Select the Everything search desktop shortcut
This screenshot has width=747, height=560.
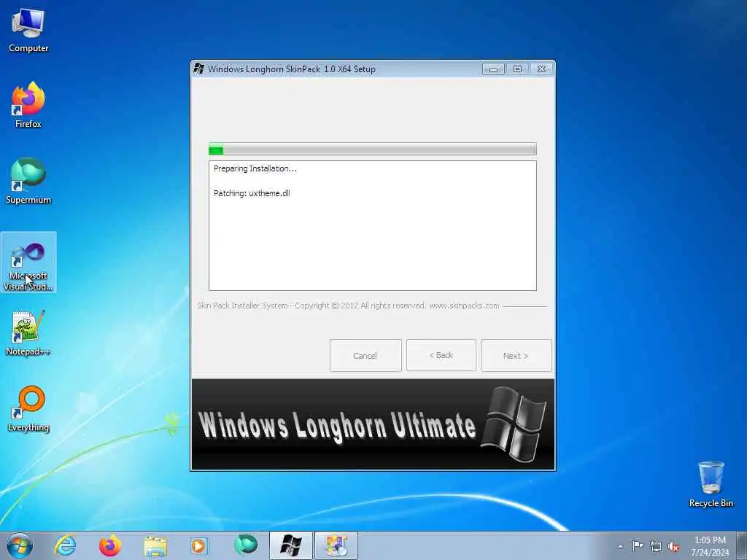(x=28, y=408)
